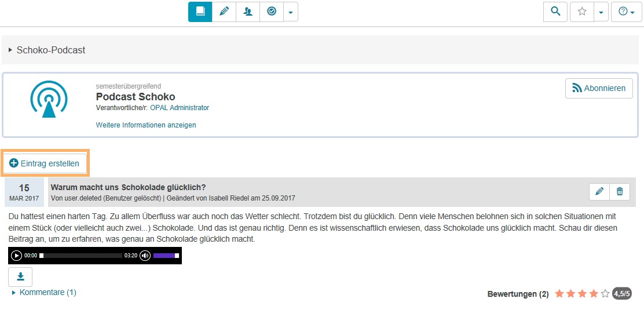Select the book course view icon
Image resolution: width=644 pixels, height=313 pixels.
200,12
